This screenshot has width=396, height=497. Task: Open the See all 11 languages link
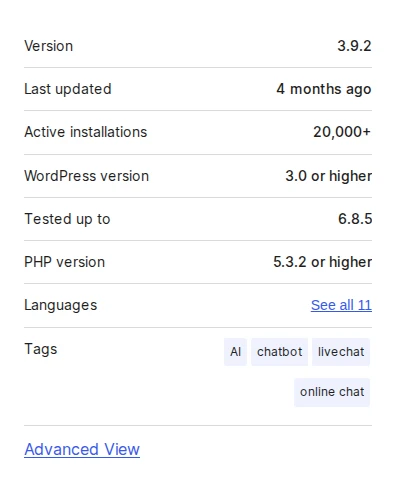tap(341, 305)
